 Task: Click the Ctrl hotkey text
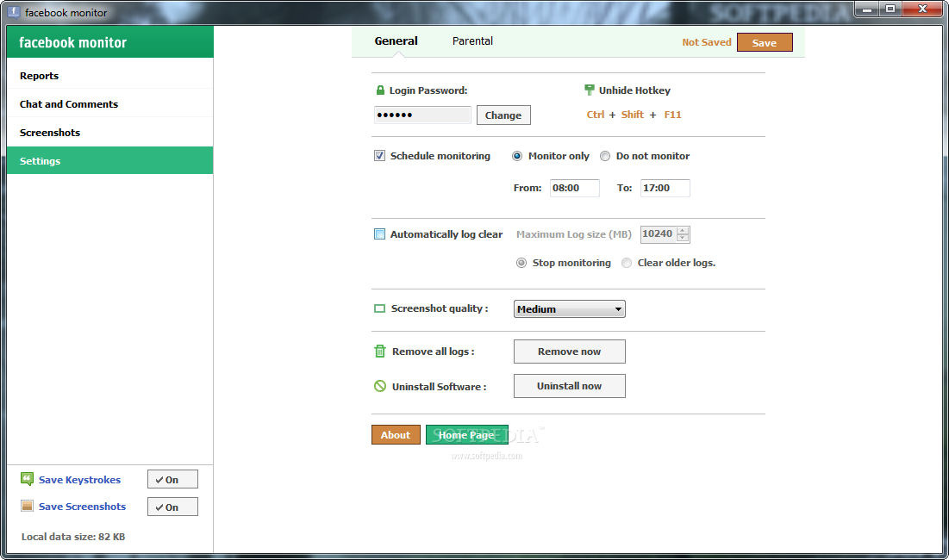(596, 115)
